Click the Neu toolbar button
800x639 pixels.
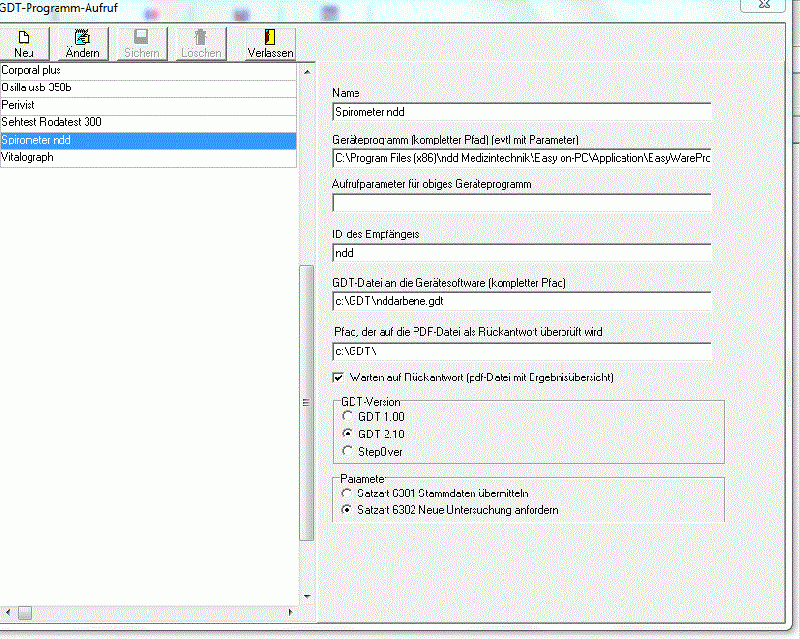point(24,44)
